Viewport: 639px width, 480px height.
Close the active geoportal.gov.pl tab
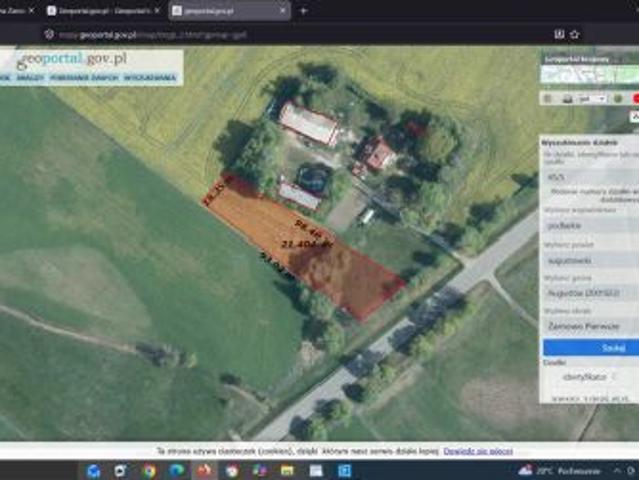click(283, 11)
